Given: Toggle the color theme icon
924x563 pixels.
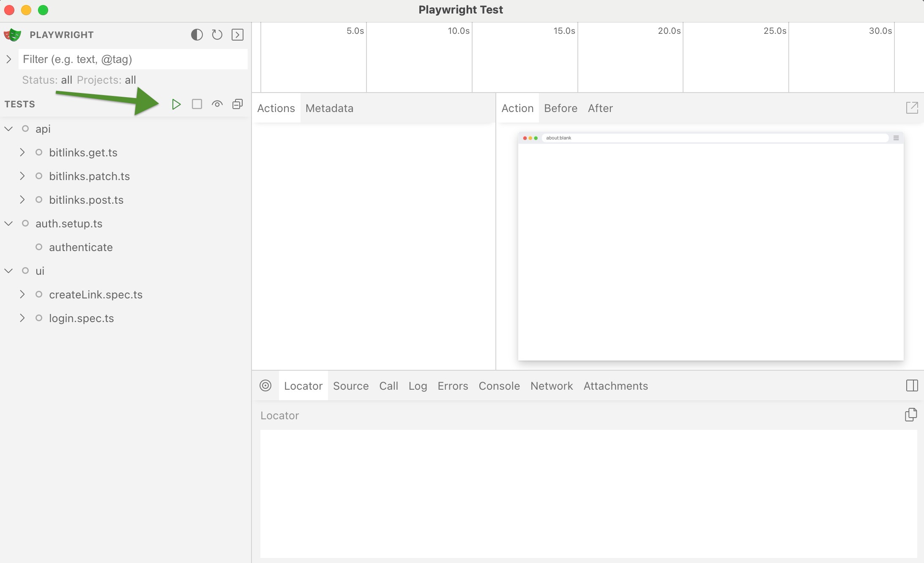Looking at the screenshot, I should click(197, 35).
